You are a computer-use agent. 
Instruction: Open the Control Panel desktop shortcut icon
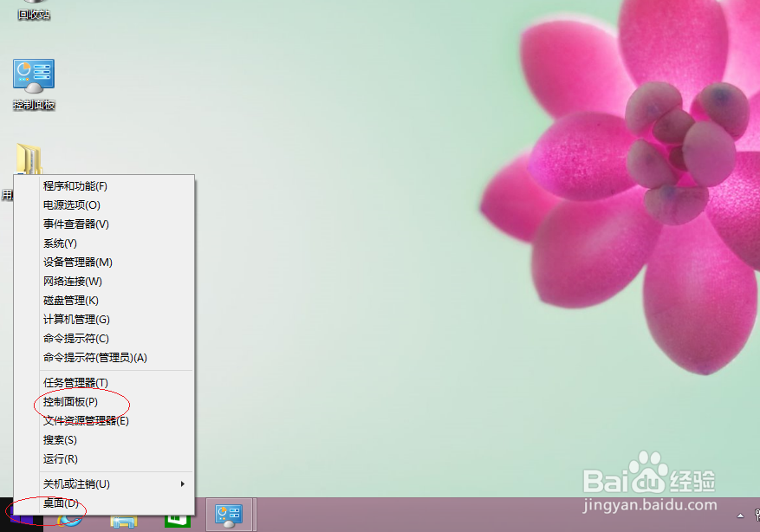click(x=33, y=74)
